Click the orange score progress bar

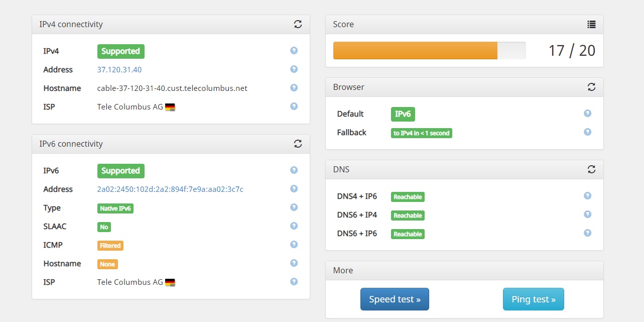(415, 50)
